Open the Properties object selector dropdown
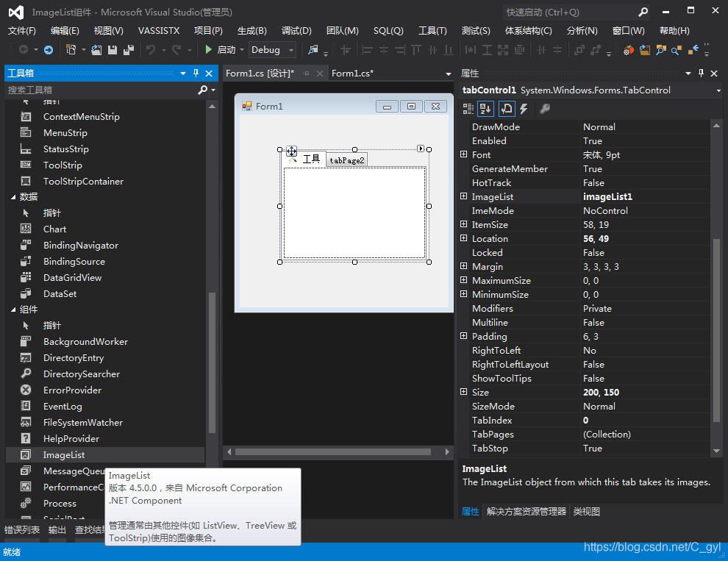The image size is (728, 561). [x=718, y=90]
